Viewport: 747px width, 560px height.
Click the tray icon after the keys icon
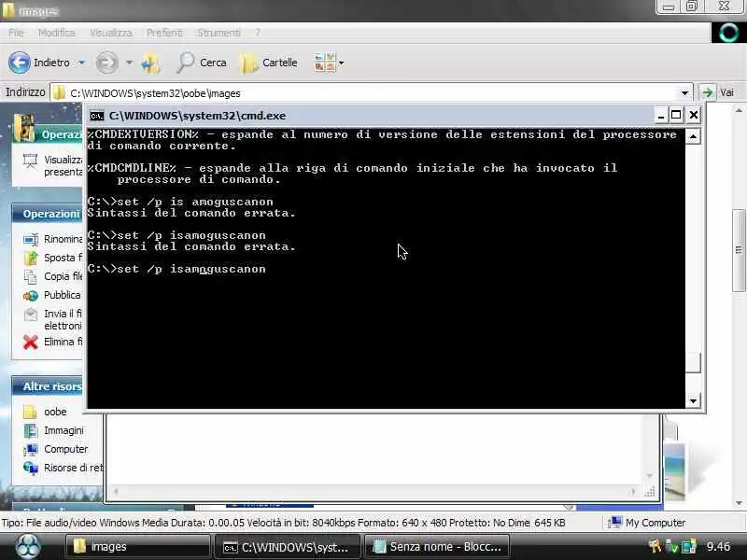(671, 547)
